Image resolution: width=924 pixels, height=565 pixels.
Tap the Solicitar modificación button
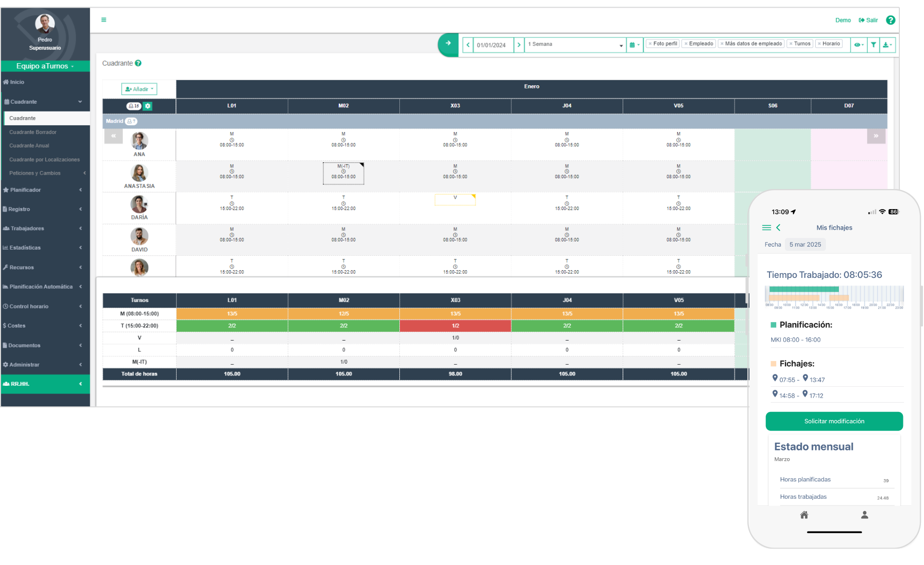tap(834, 421)
